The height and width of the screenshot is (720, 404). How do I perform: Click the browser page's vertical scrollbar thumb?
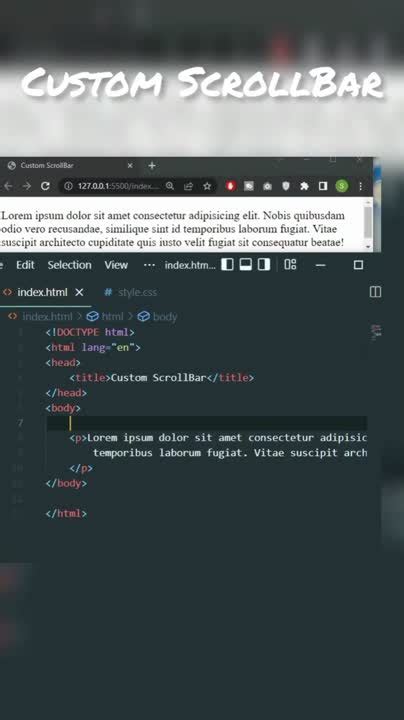tap(368, 221)
